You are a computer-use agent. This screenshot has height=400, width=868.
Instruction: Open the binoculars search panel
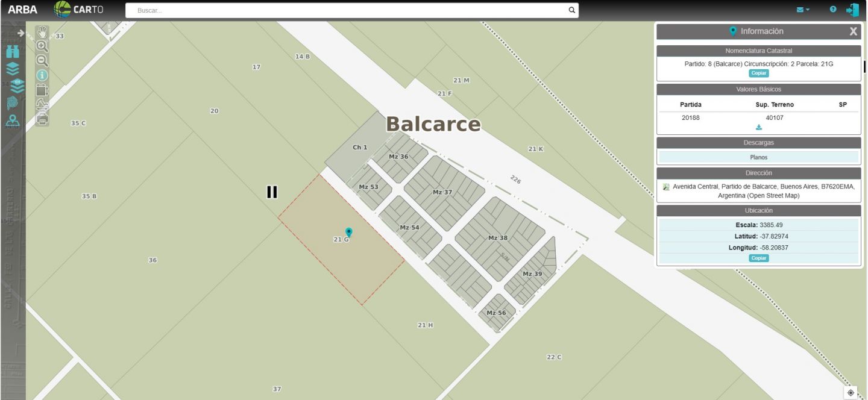(x=13, y=52)
